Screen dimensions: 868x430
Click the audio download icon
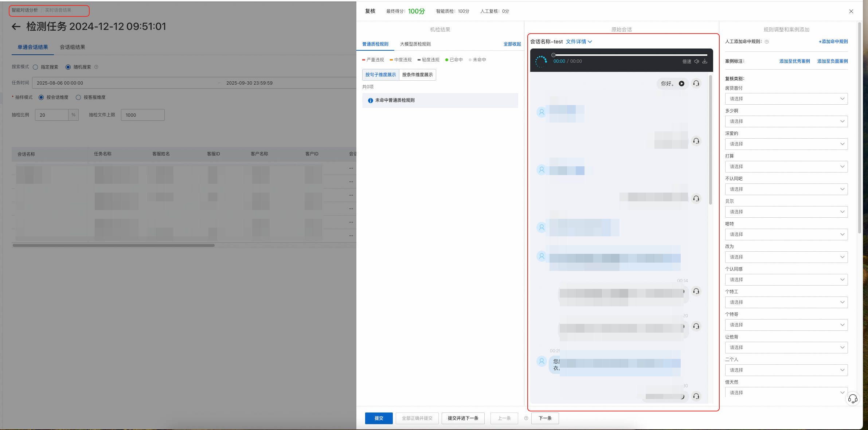coord(705,61)
